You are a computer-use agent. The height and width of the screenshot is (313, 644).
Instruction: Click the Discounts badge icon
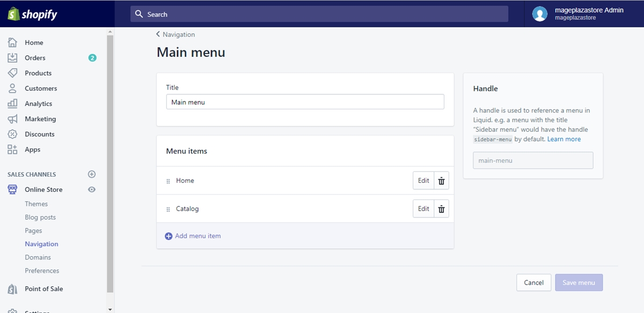point(12,134)
